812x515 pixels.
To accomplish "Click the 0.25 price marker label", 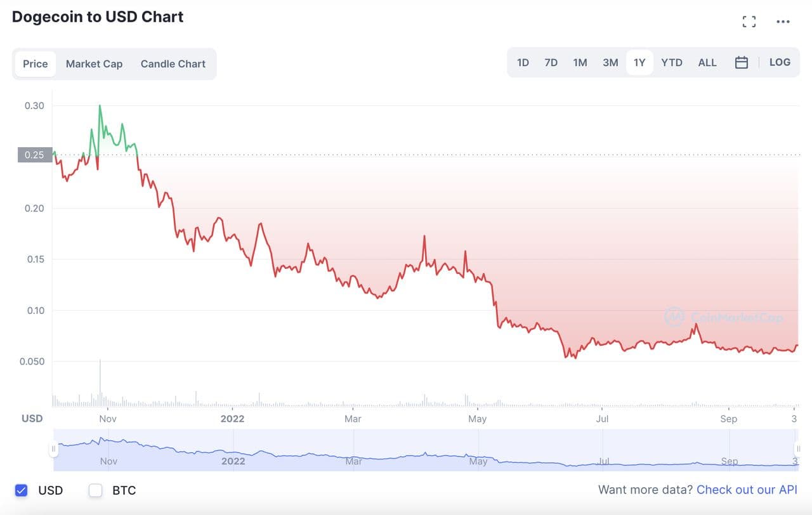I will 35,155.
